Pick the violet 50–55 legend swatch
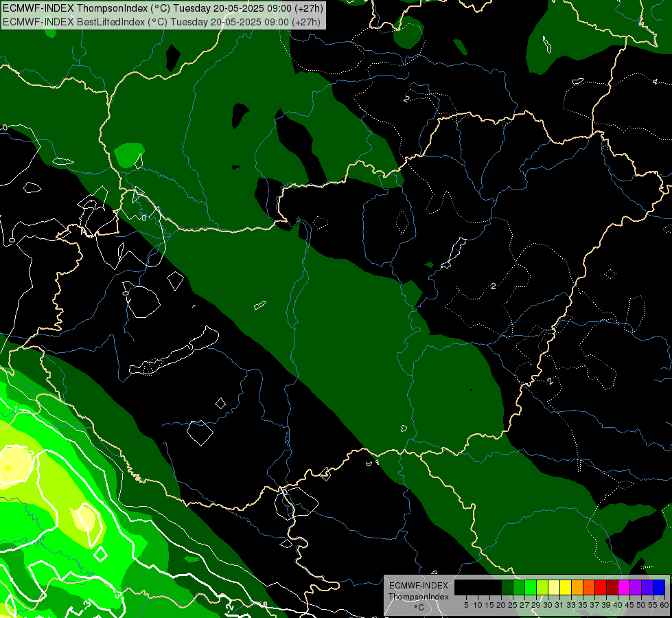This screenshot has width=672, height=618. tap(647, 587)
